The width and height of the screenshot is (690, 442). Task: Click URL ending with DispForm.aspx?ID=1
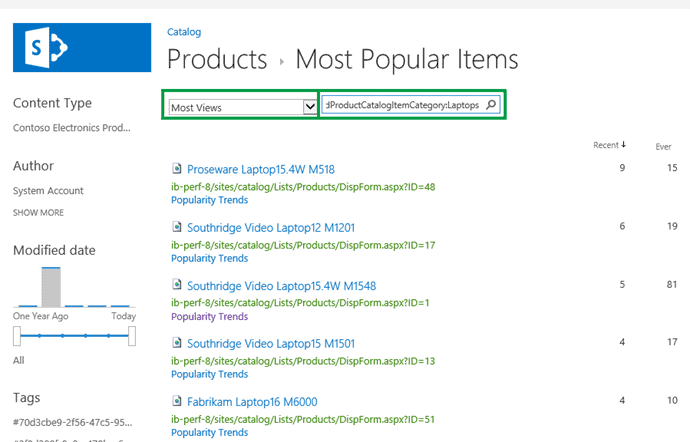click(x=300, y=303)
